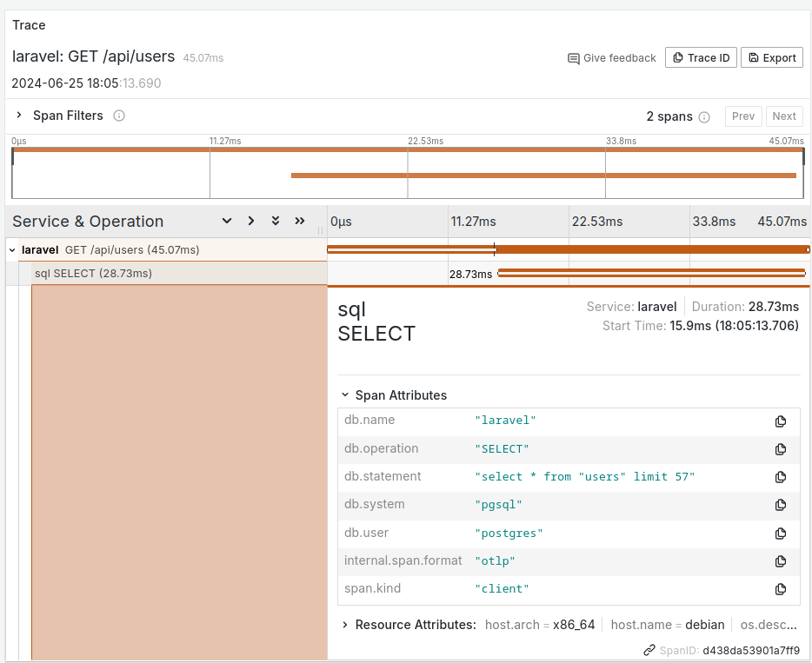Viewport: 812px width, 663px height.
Task: Click the host.arch = x86_64 attribute
Action: [x=540, y=625]
